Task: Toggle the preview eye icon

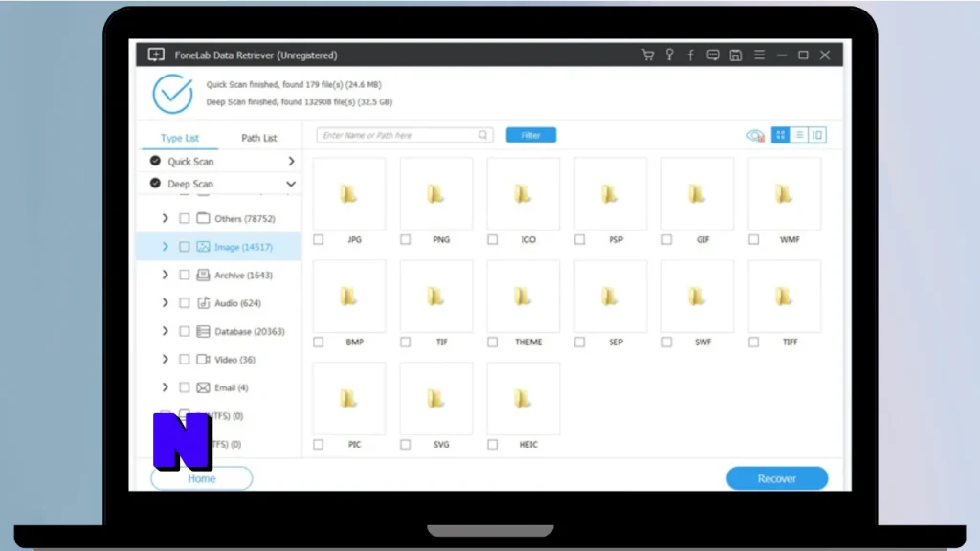Action: tap(755, 135)
